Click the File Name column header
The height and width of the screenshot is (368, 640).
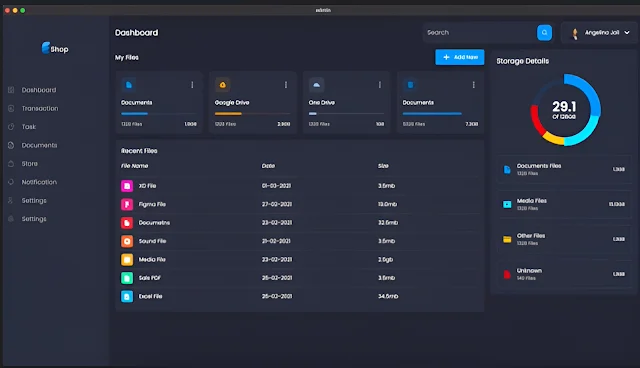click(x=134, y=166)
